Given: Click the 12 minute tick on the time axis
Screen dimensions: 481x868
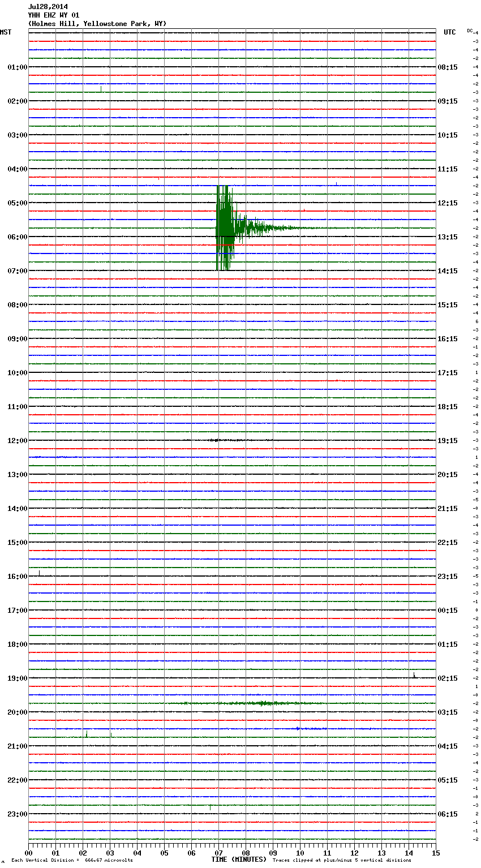Looking at the screenshot, I should (354, 853).
